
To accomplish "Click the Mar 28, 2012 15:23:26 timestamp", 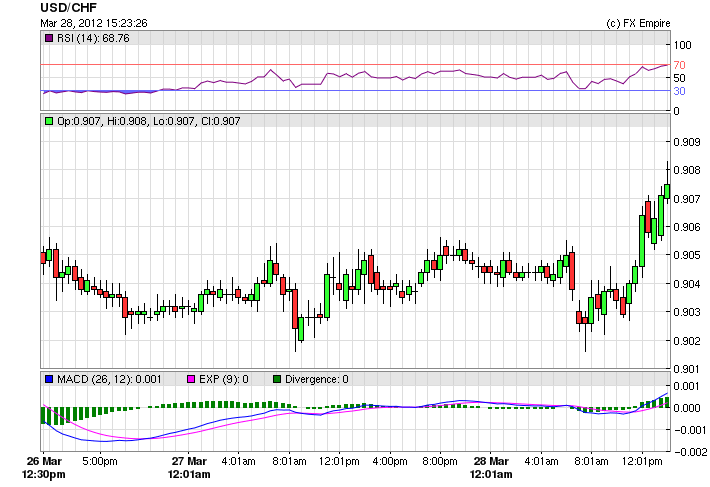I will (x=94, y=22).
